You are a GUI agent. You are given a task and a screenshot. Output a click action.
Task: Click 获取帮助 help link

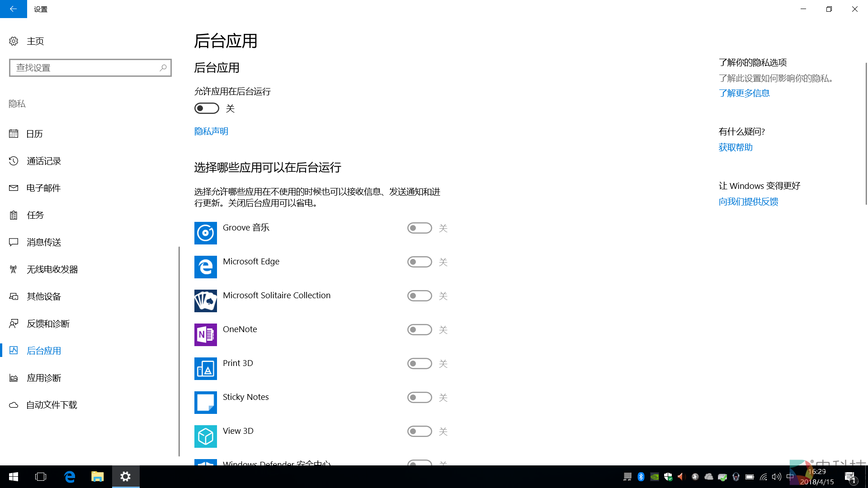pyautogui.click(x=736, y=147)
